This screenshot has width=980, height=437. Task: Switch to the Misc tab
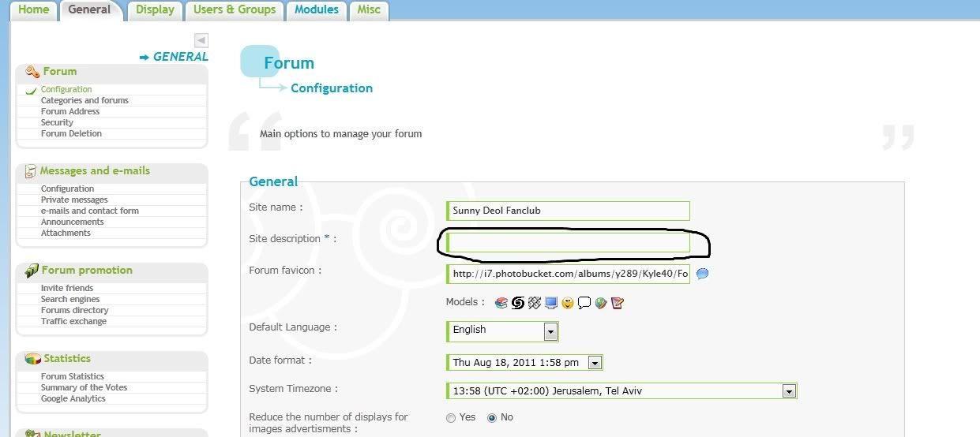[x=369, y=10]
